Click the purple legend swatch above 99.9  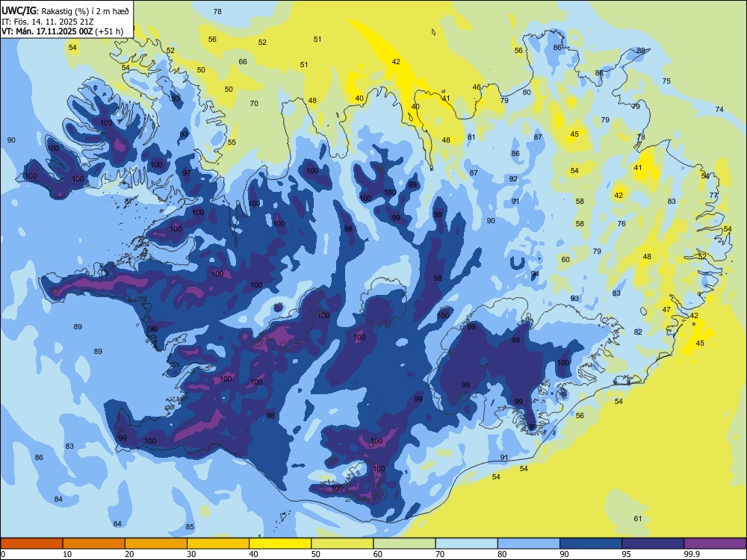coord(715,544)
